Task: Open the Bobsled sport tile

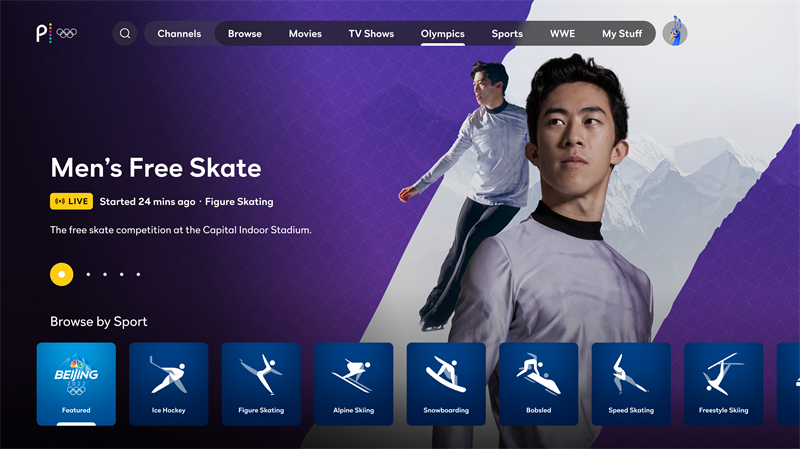Action: pos(539,384)
